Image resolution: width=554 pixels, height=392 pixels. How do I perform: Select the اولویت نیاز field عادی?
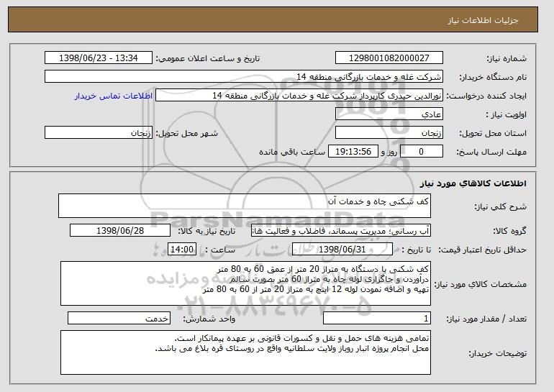(x=389, y=114)
